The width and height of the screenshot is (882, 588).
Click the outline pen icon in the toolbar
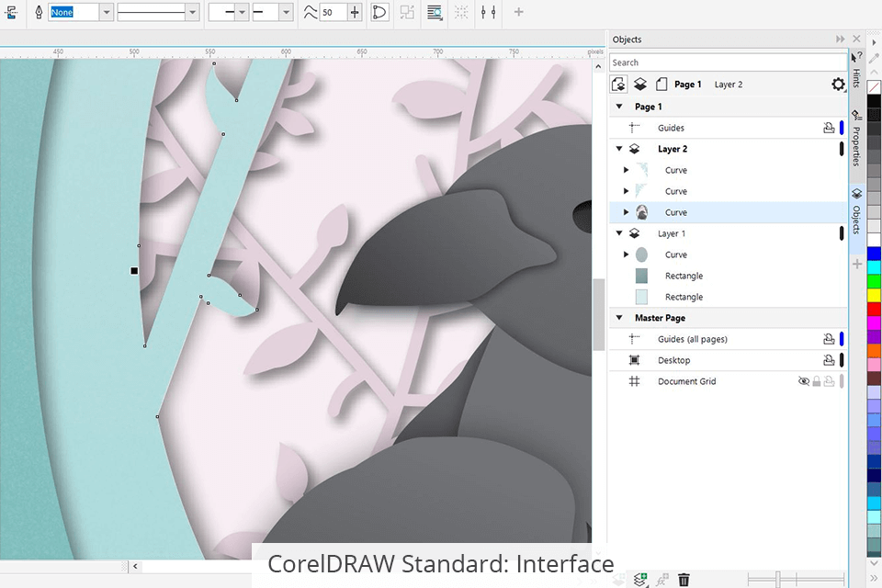(39, 12)
